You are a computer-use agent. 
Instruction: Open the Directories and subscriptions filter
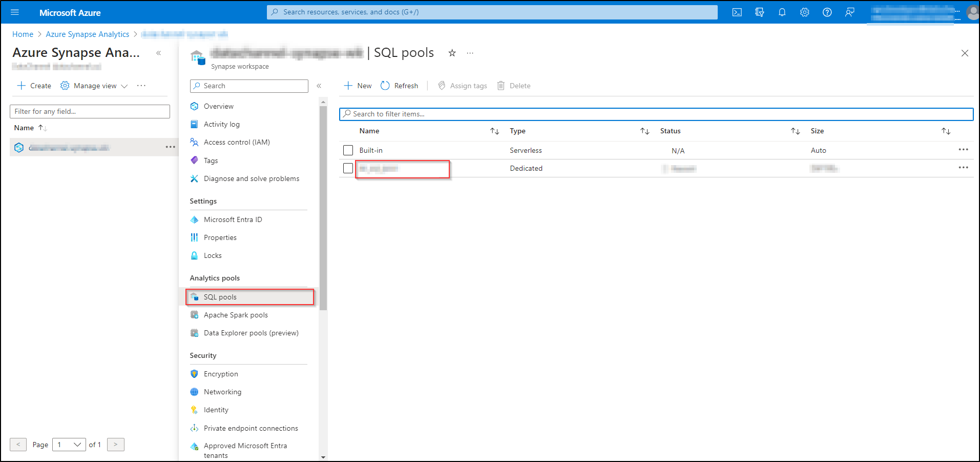[760, 12]
